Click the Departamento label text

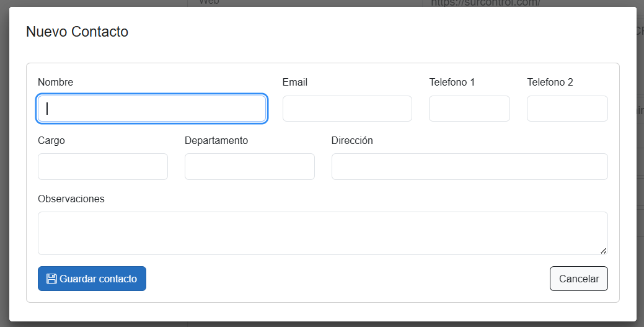(x=216, y=140)
